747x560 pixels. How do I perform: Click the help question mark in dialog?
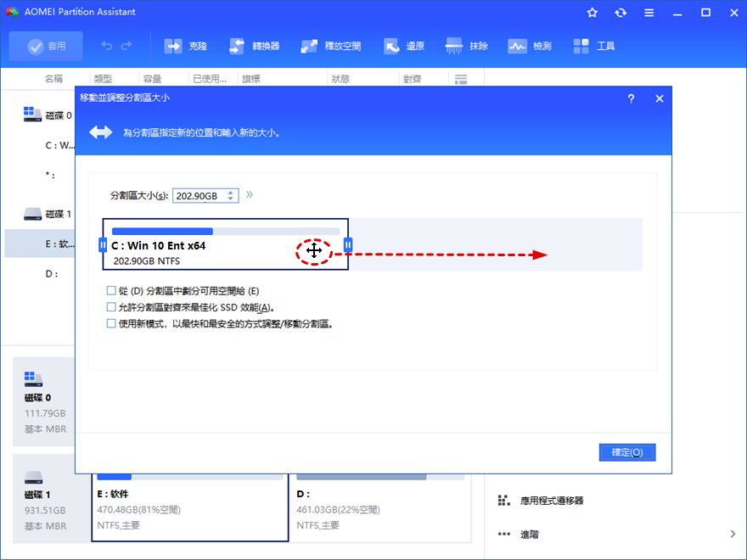coord(631,98)
